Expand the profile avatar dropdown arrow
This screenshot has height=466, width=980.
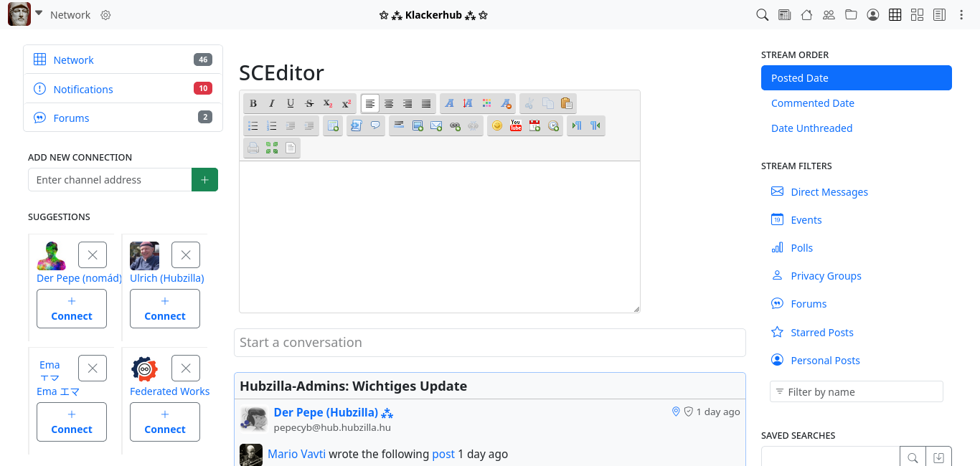tap(39, 14)
